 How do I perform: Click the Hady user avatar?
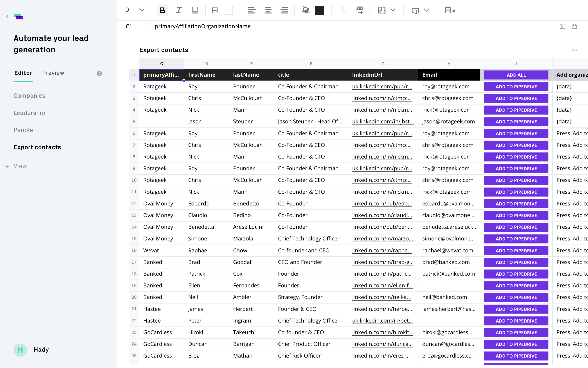coord(20,350)
